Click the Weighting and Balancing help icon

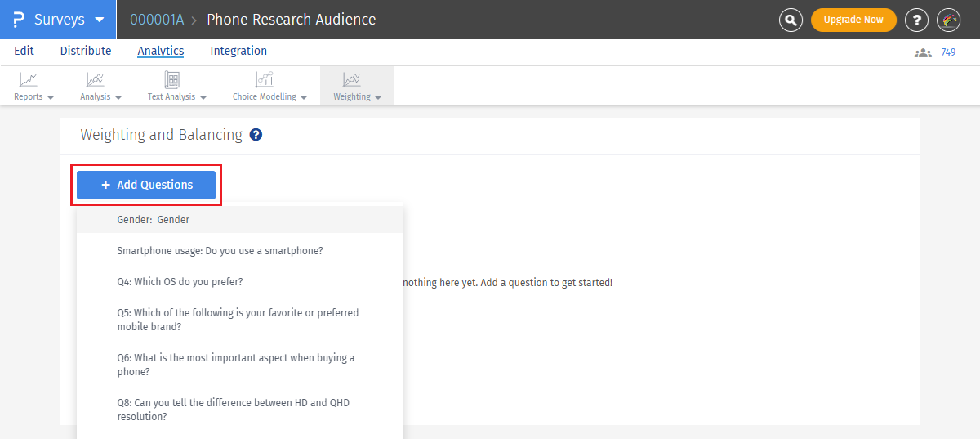pyautogui.click(x=256, y=135)
